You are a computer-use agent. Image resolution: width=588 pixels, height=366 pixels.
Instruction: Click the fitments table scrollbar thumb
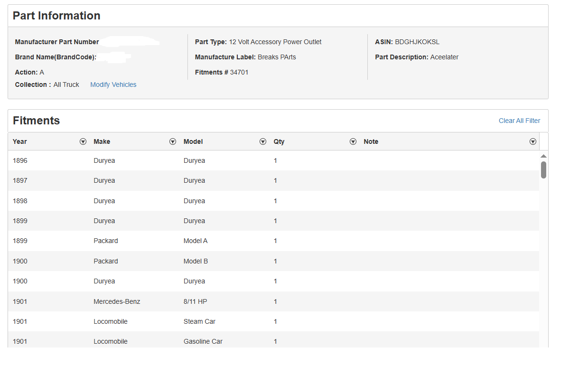tap(543, 170)
